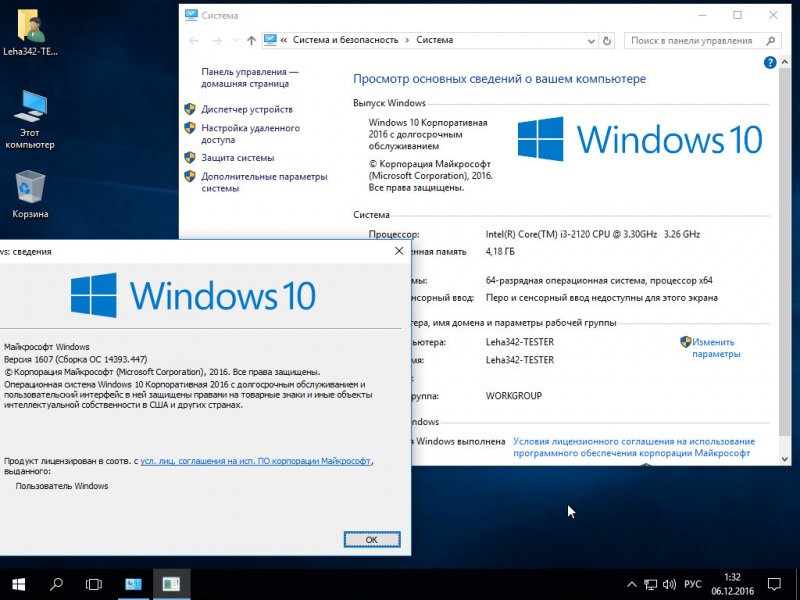Click the scroll down arrow in System window
The width and height of the screenshot is (800, 600).
785,459
